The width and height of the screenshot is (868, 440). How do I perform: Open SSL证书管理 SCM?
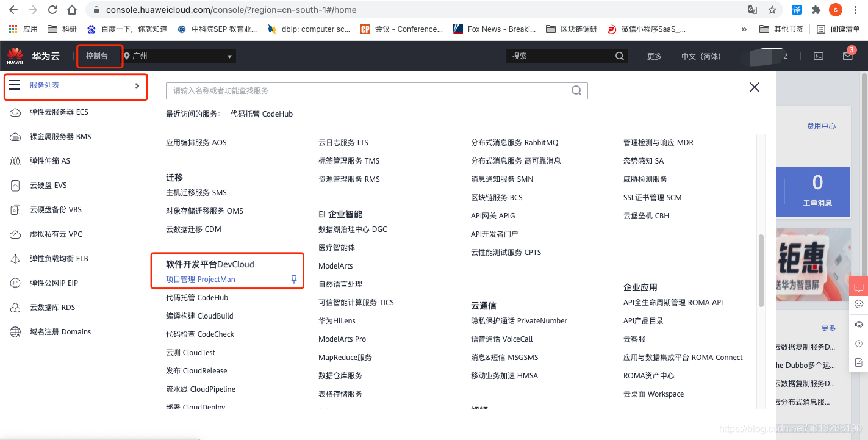[x=653, y=198]
